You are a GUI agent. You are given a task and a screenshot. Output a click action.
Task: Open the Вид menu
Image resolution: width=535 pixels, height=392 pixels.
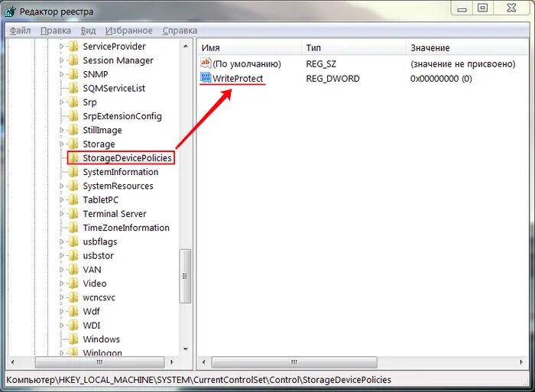pos(88,31)
